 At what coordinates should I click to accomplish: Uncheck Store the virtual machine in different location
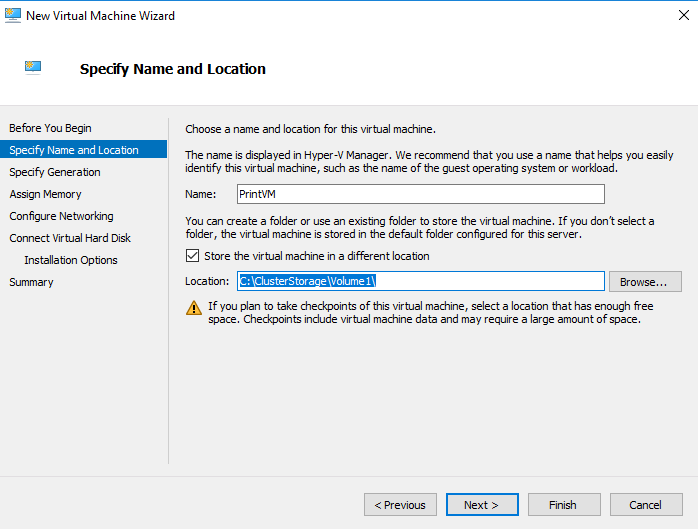click(192, 256)
